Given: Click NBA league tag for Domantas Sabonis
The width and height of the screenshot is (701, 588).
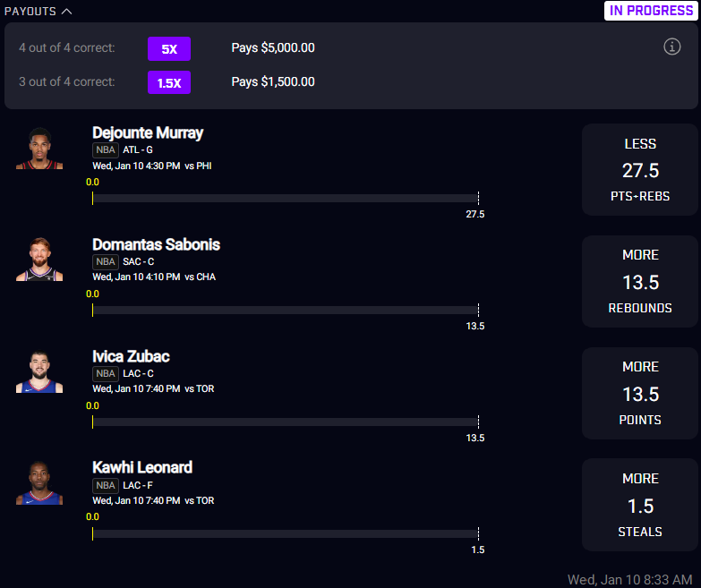Looking at the screenshot, I should tap(106, 262).
